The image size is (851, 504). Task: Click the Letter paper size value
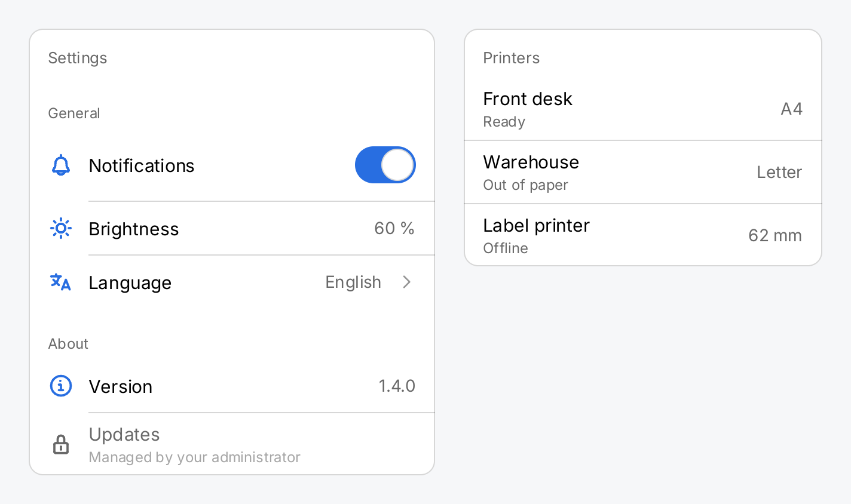[779, 172]
